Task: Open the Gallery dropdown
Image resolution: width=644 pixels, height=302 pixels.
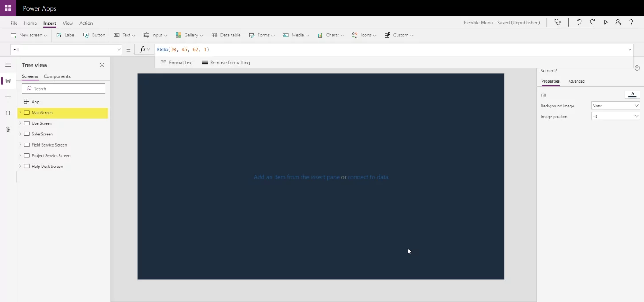Action: tap(189, 35)
